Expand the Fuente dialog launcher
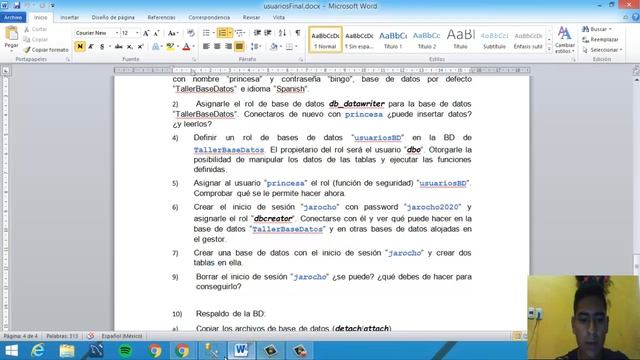 [194, 60]
